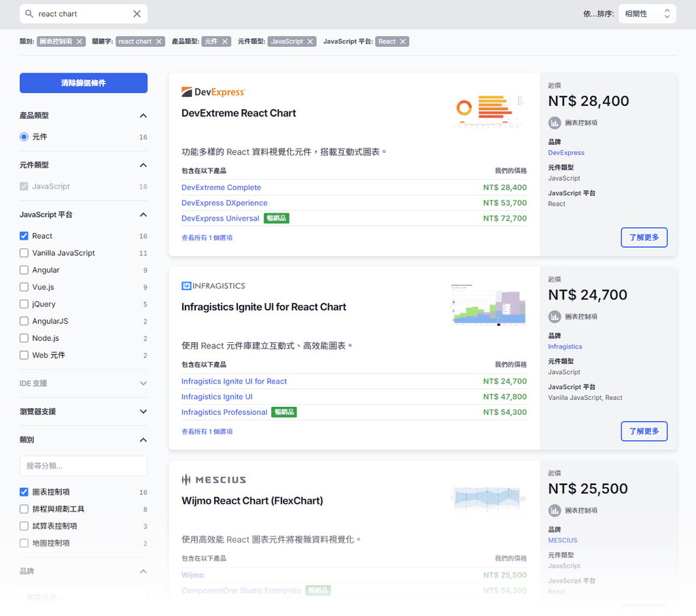Open the Wijmo React Chart (FlexChart) title

[x=252, y=501]
